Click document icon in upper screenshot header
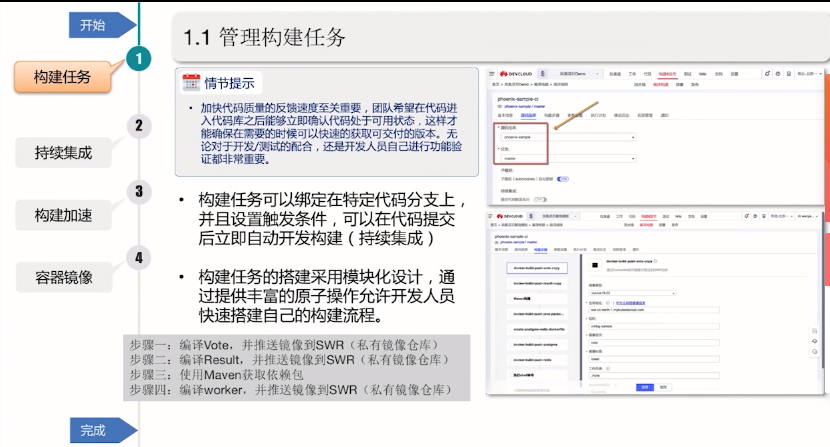 789,74
